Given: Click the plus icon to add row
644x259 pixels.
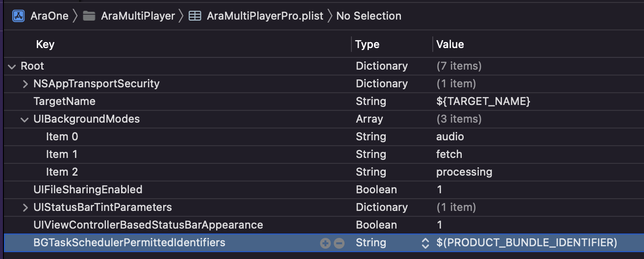Looking at the screenshot, I should pyautogui.click(x=324, y=243).
